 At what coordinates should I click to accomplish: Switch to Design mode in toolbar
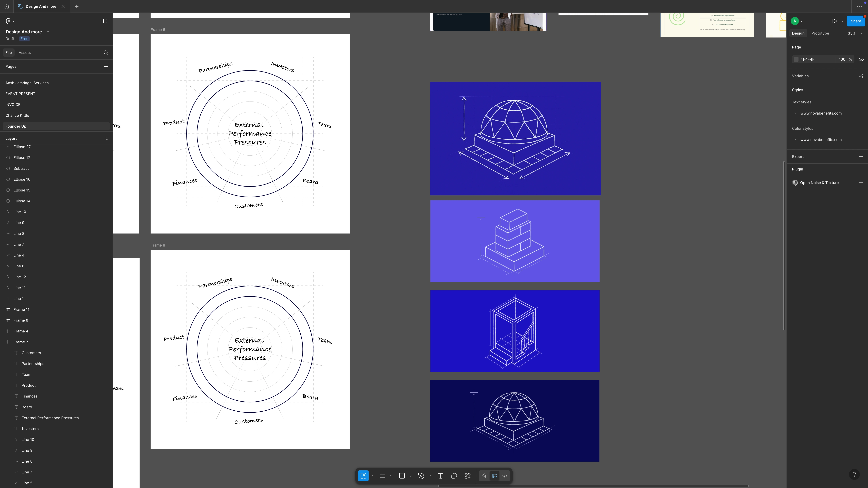point(494,476)
